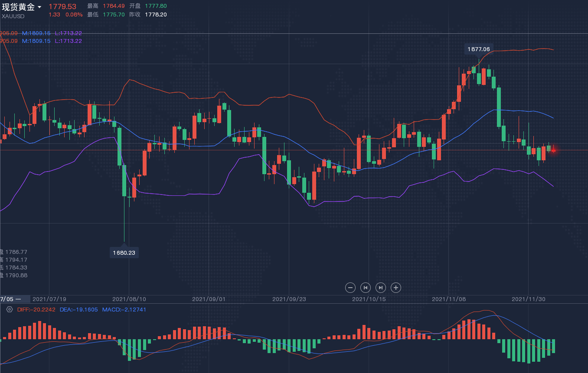The width and height of the screenshot is (588, 373).
Task: Click the 昨收 value 1778.20
Action: click(x=156, y=14)
